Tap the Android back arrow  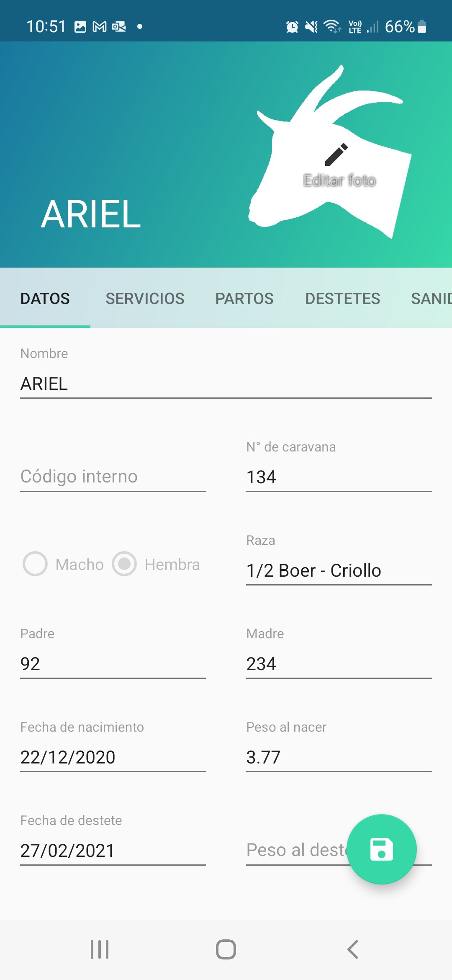point(353,949)
